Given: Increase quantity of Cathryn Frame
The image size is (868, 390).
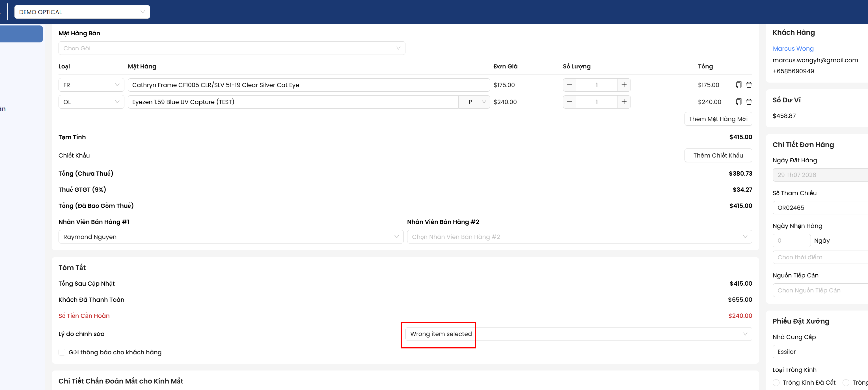Looking at the screenshot, I should pos(624,85).
